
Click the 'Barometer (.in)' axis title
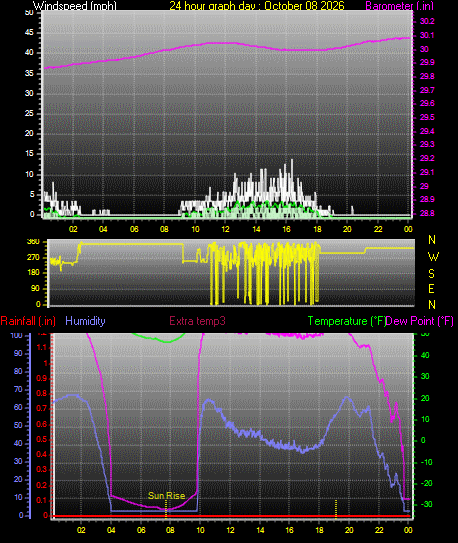[399, 6]
